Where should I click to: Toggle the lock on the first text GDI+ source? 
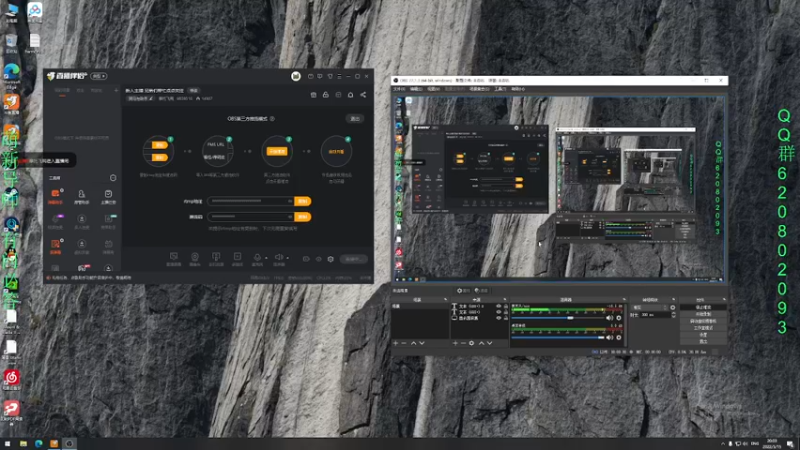click(x=506, y=306)
